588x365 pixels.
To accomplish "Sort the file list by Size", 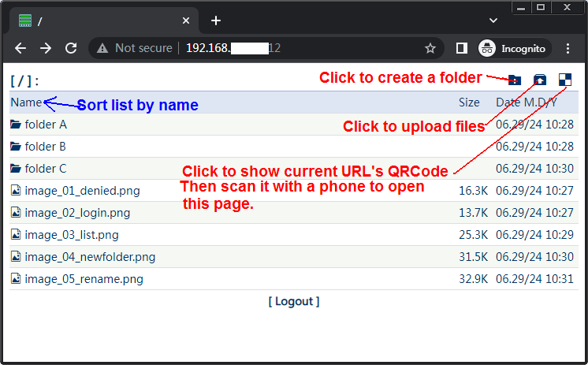I will [x=469, y=102].
